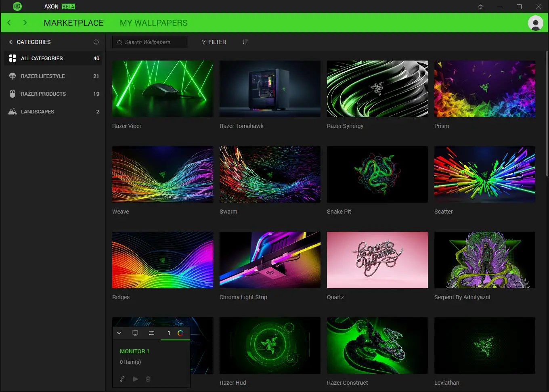This screenshot has width=549, height=392.
Task: Click the display icon in Monitor 1 panel
Action: pyautogui.click(x=135, y=333)
